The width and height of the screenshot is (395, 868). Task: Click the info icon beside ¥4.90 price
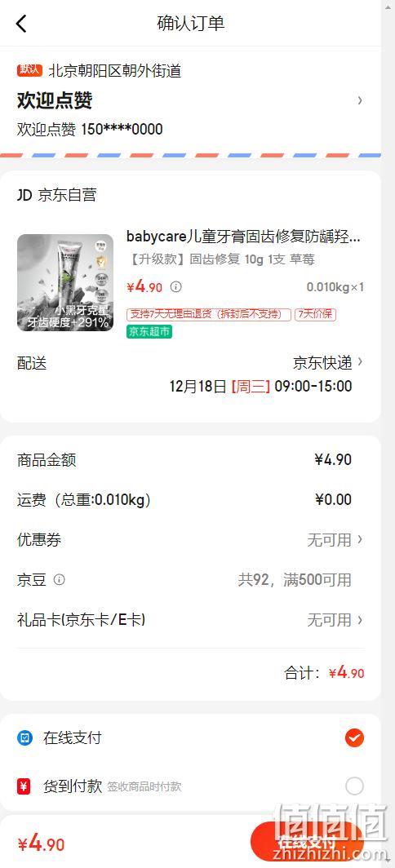click(x=176, y=287)
